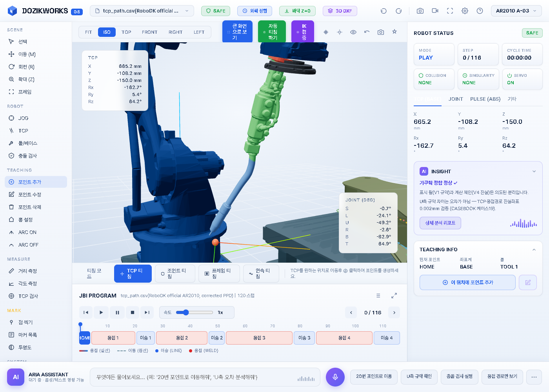Open the 기타 status tab
549x392 pixels.
(x=512, y=99)
